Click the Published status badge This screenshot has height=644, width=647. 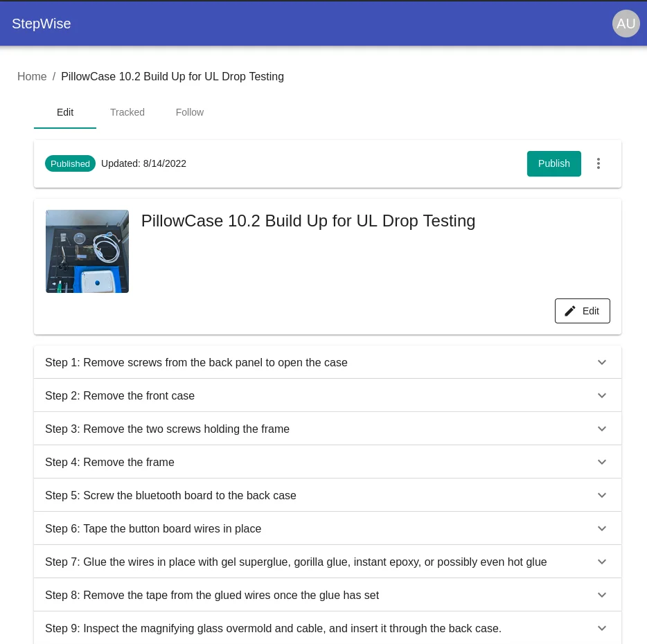pyautogui.click(x=70, y=163)
